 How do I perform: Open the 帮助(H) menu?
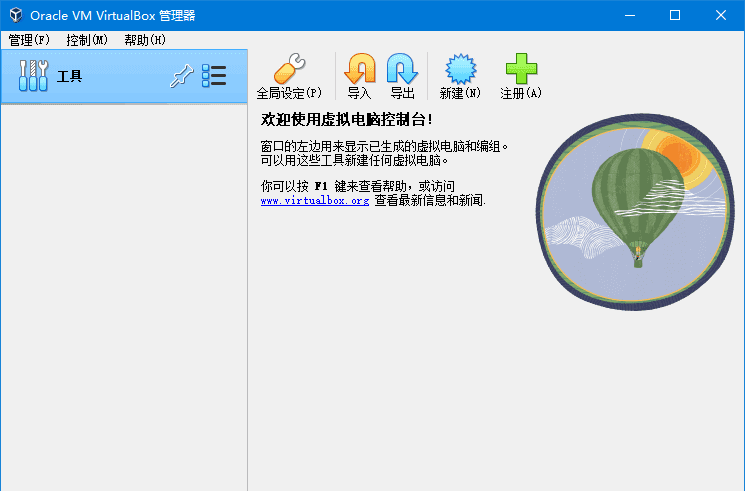145,40
